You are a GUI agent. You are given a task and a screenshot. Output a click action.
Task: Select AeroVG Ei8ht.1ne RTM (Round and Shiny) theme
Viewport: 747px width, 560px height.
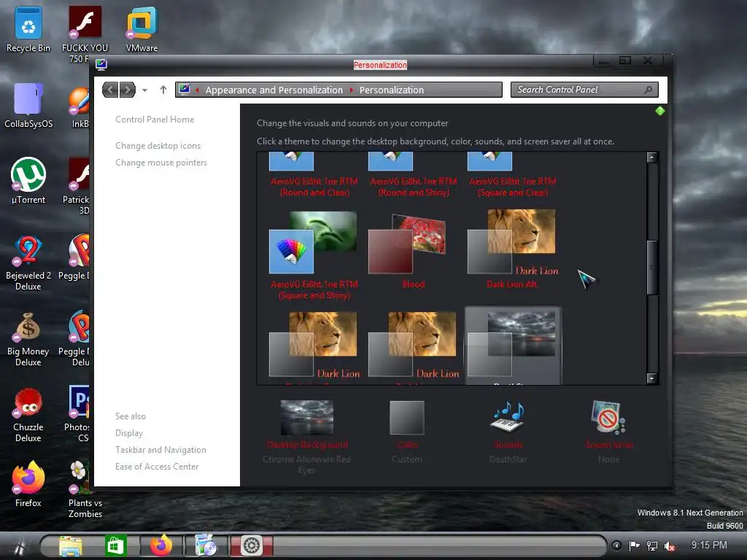pyautogui.click(x=413, y=175)
